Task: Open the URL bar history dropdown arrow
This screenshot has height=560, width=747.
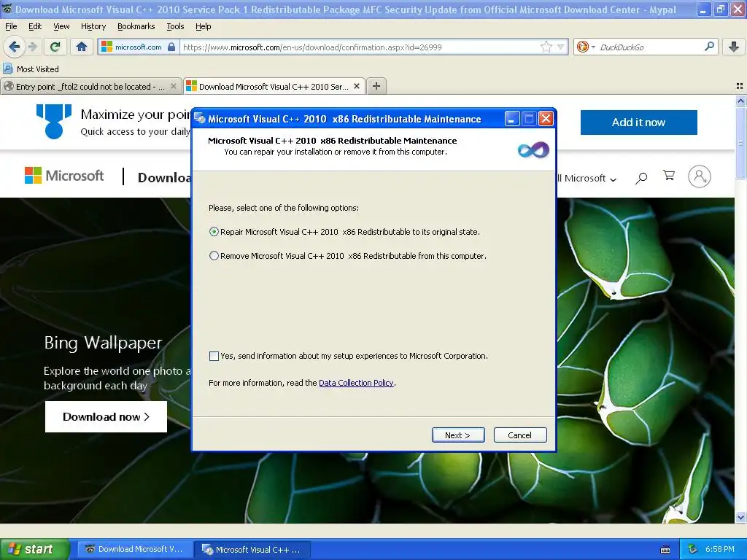Action: coord(561,47)
